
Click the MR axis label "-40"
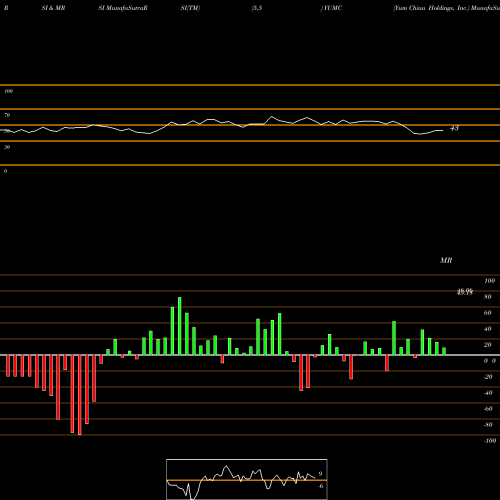coord(488,393)
